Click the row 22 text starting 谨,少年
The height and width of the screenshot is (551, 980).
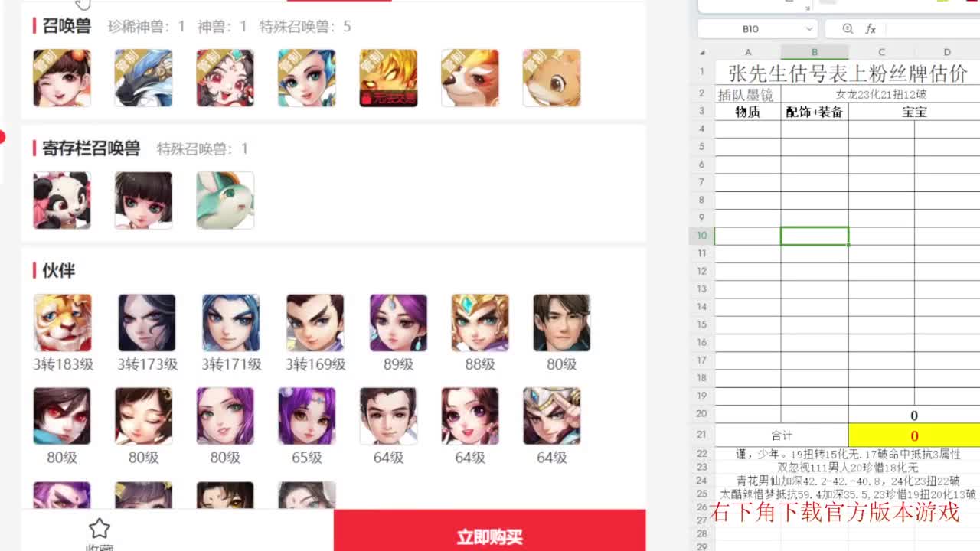pyautogui.click(x=848, y=454)
